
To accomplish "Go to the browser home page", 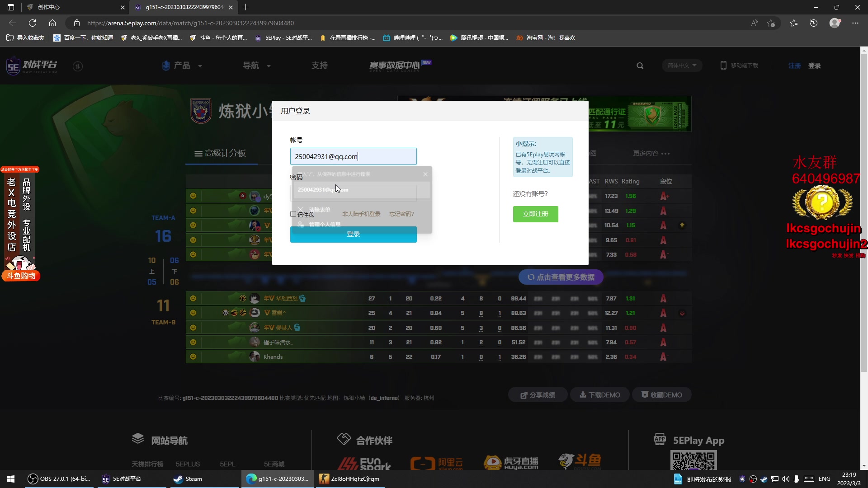I will (x=52, y=23).
